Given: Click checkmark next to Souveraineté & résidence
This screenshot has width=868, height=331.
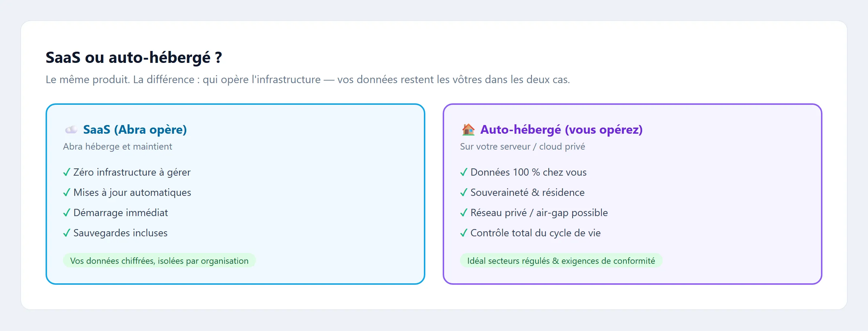Looking at the screenshot, I should [464, 193].
